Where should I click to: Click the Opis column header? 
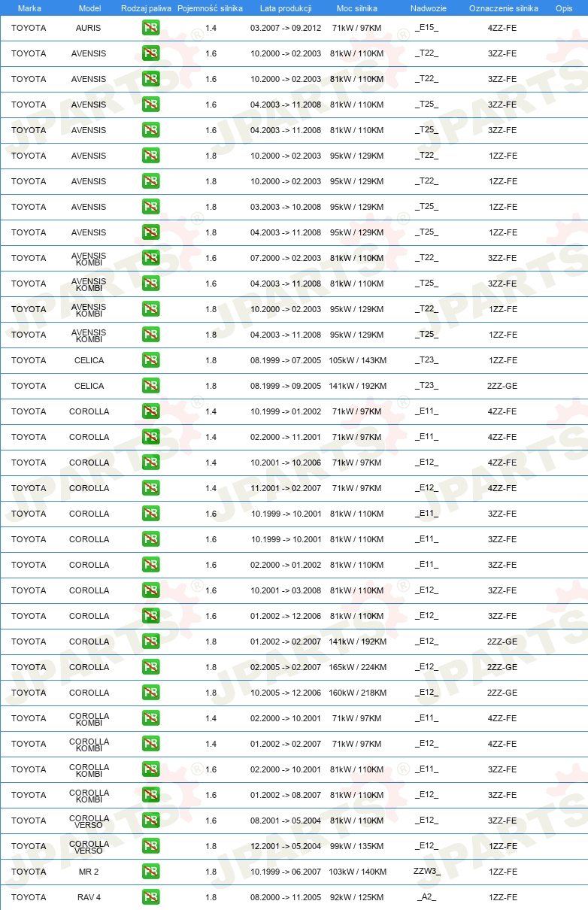click(x=563, y=8)
